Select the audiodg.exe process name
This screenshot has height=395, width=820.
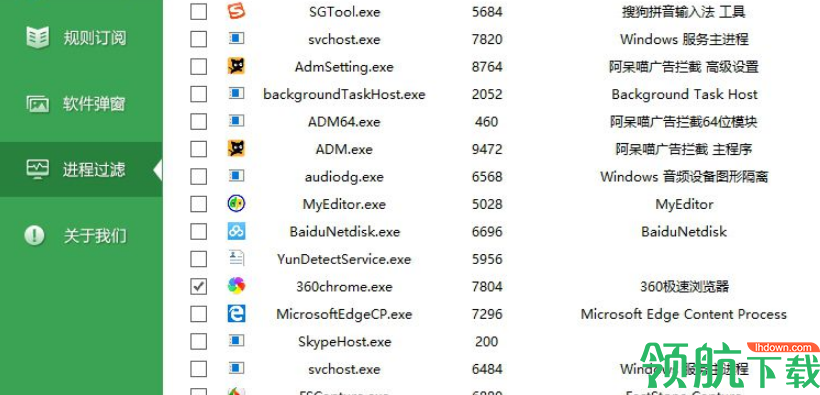(x=344, y=177)
